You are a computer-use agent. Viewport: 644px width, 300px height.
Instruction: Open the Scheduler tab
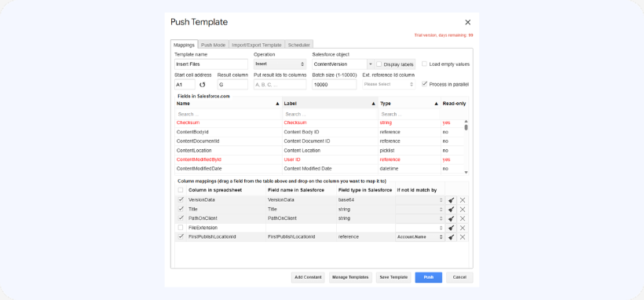299,45
